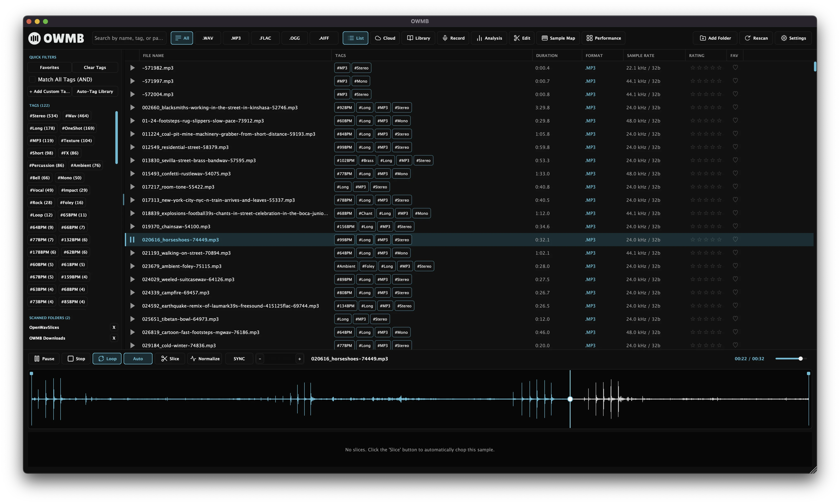Open the Sample Map view
The image size is (840, 504).
[558, 38]
